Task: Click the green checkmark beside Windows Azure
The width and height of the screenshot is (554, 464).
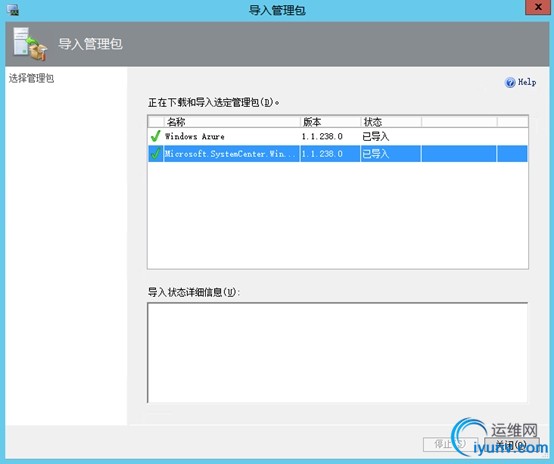Action: [x=155, y=136]
